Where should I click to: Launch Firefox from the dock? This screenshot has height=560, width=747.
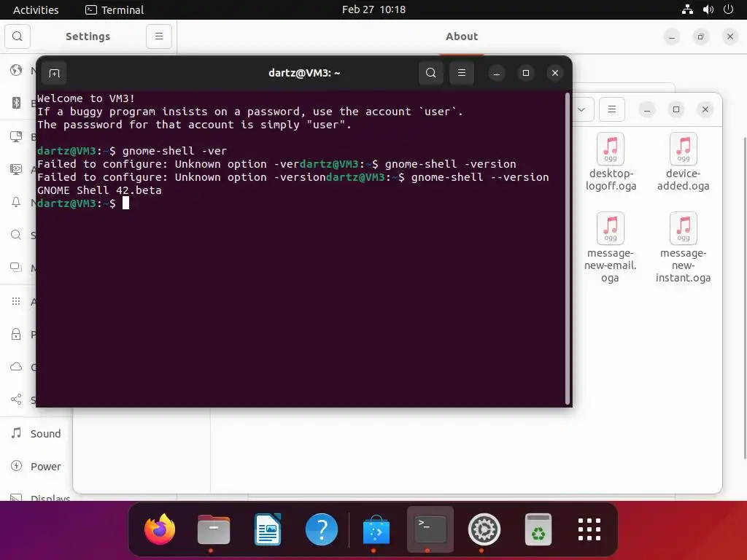pos(160,529)
